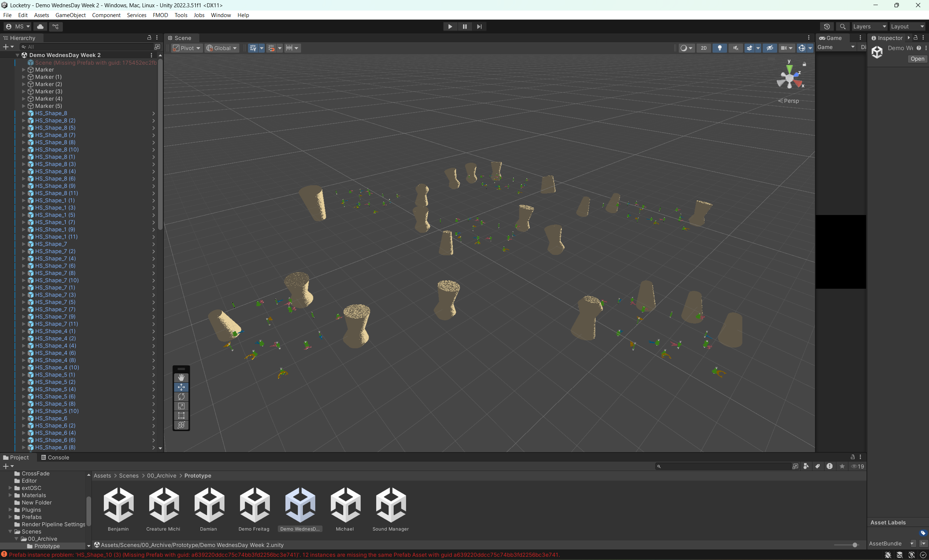Image resolution: width=929 pixels, height=560 pixels.
Task: Select the Rotate tool in Scene overlay
Action: [181, 397]
